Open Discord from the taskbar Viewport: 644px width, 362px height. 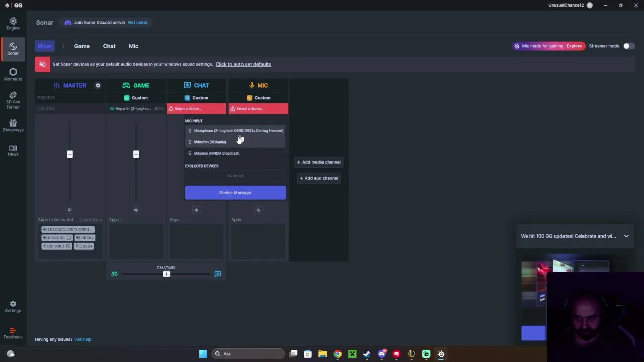[x=382, y=354]
